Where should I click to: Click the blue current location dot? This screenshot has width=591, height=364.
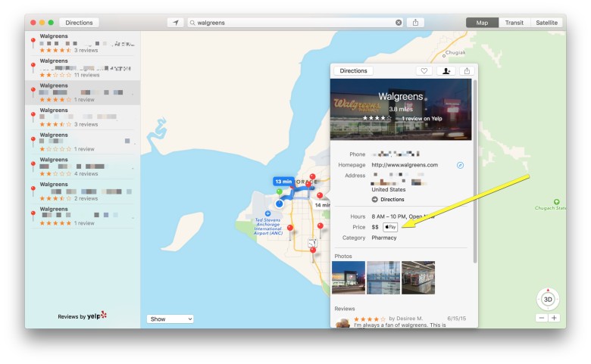(280, 204)
